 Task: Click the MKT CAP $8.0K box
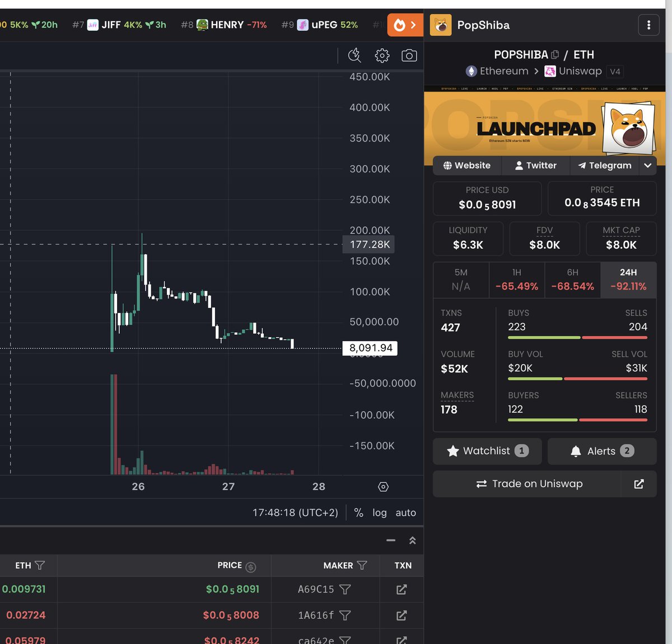(x=621, y=239)
